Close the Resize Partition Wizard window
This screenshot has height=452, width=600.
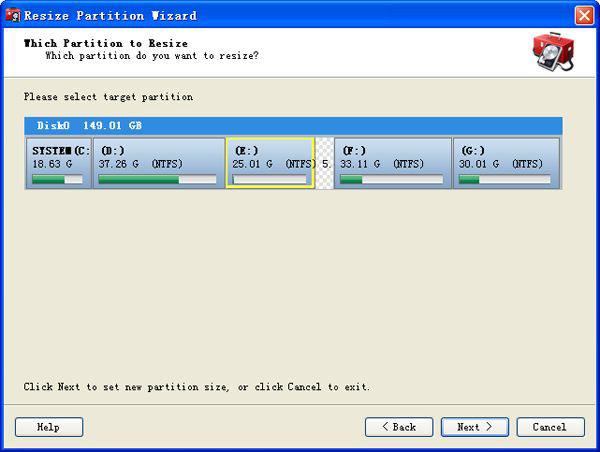(x=584, y=15)
